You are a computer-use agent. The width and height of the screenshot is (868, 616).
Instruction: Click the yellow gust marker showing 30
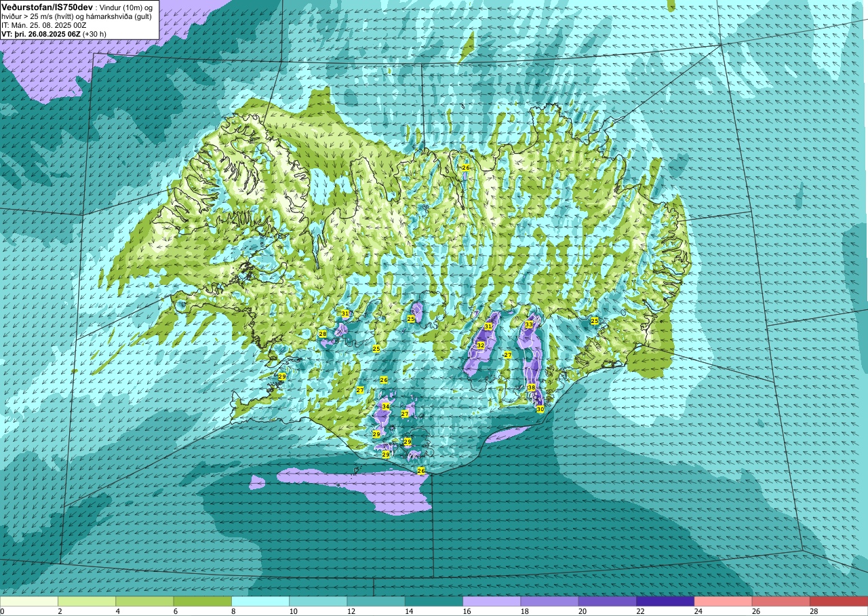(540, 409)
